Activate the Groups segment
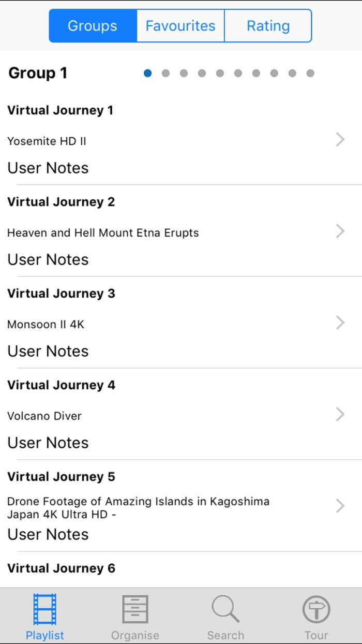This screenshot has width=362, height=644. point(92,25)
